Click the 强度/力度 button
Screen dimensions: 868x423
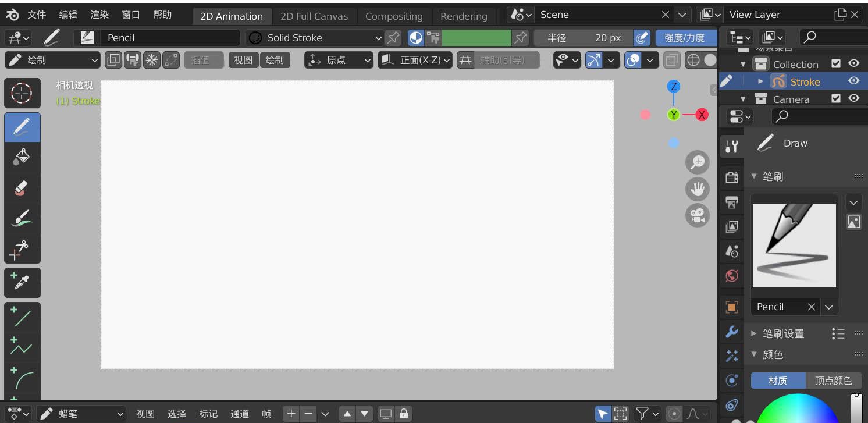684,38
